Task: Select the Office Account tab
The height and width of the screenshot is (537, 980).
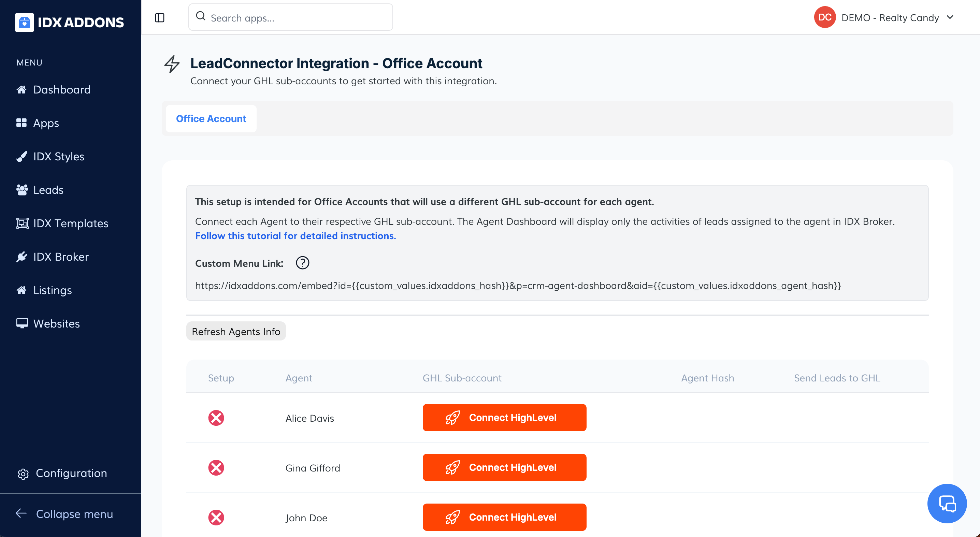Action: (x=211, y=119)
